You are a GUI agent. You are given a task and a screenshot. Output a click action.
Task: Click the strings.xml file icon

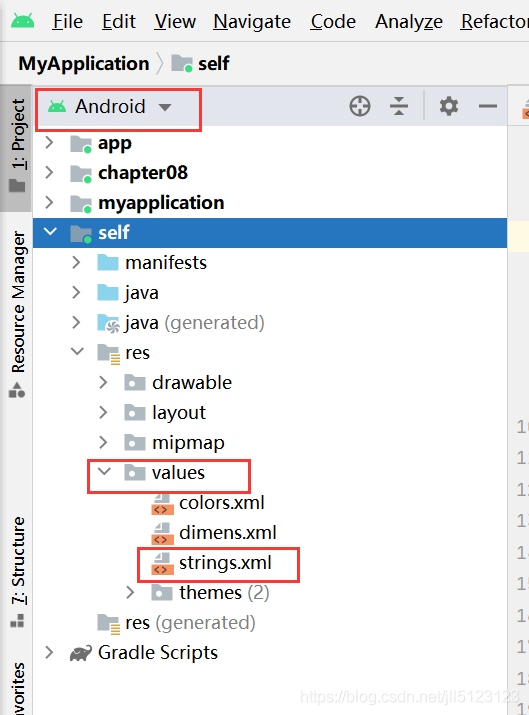coord(162,564)
